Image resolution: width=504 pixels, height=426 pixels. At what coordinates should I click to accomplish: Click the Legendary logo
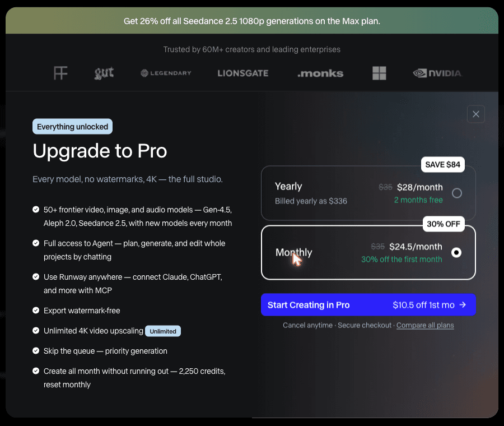click(166, 73)
